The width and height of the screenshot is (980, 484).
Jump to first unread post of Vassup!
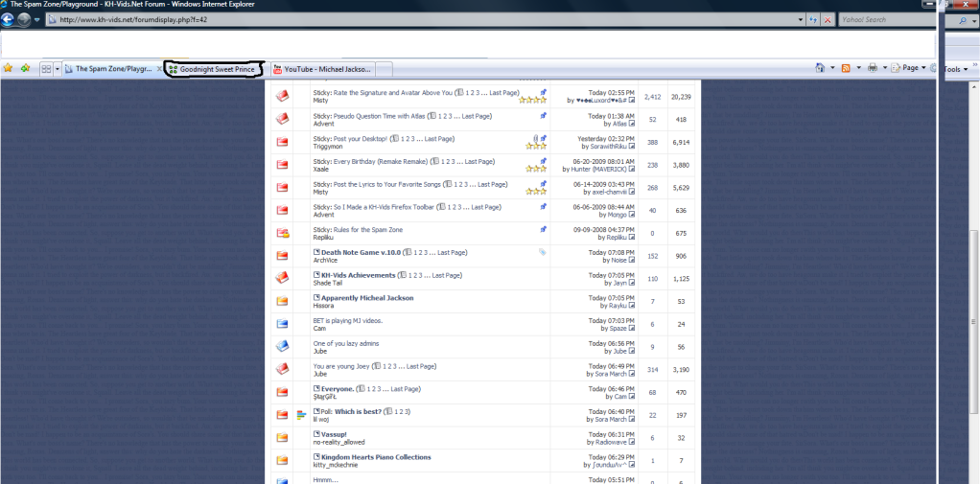point(316,434)
